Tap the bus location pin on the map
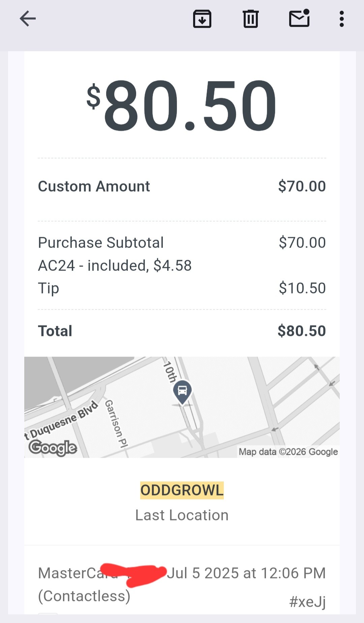Screen dimensions: 364x623 pyautogui.click(x=182, y=391)
